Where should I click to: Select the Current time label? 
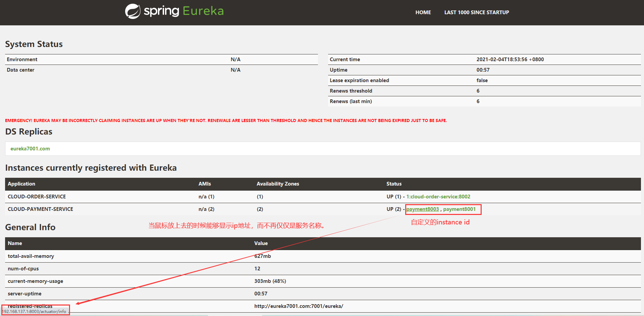point(345,59)
